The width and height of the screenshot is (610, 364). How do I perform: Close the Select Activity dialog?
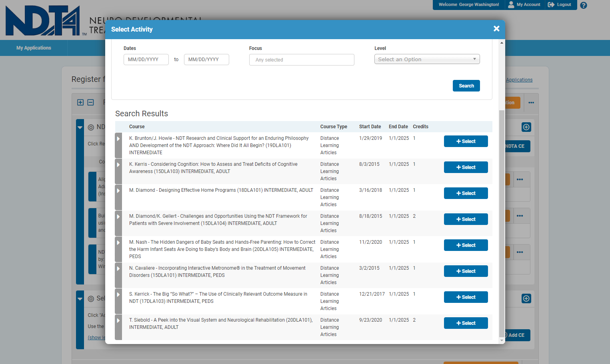(496, 29)
